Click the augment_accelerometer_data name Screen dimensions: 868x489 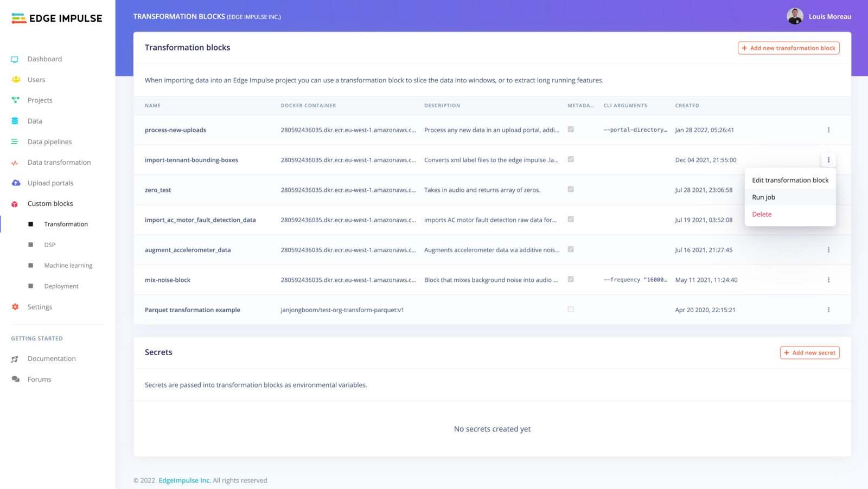click(188, 250)
